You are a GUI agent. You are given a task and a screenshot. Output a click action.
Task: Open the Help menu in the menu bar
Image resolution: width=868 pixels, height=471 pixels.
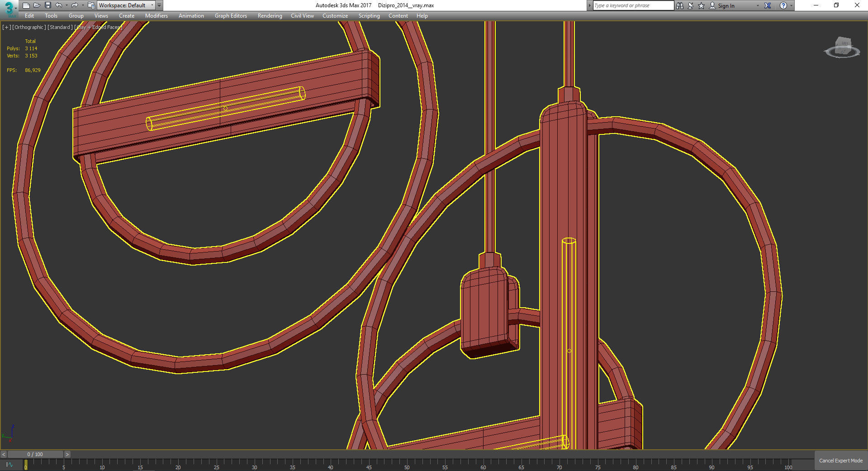point(422,16)
